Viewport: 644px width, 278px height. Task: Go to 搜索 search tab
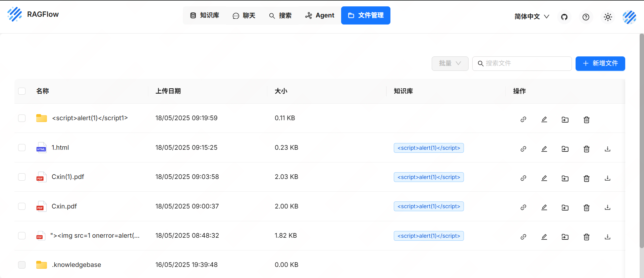[x=280, y=15]
